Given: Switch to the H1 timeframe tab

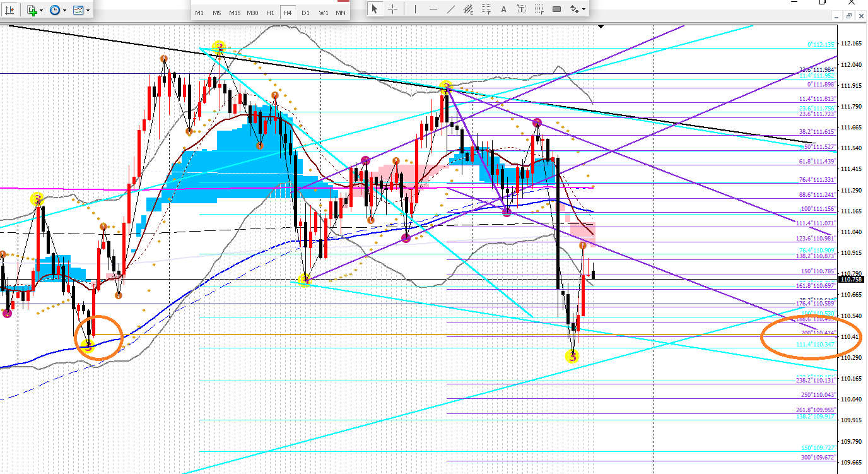Looking at the screenshot, I should pos(270,13).
